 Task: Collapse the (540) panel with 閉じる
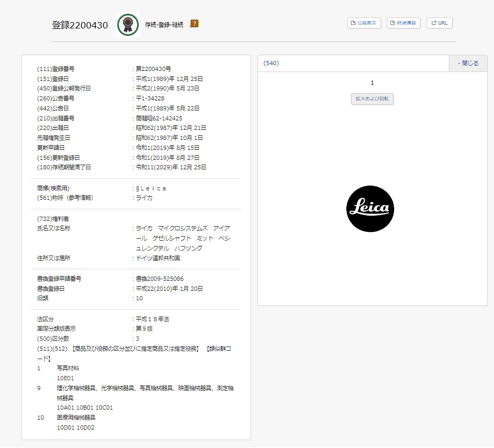pos(468,64)
